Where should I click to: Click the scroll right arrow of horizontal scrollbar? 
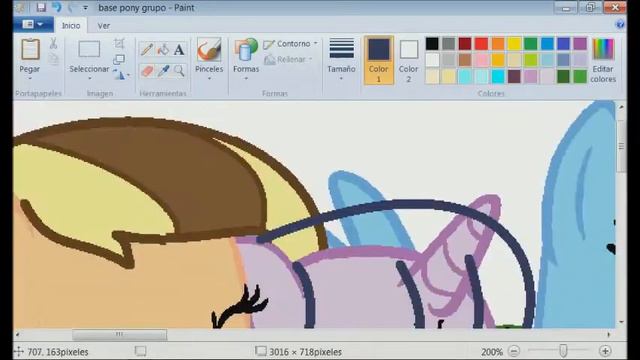[x=609, y=335]
